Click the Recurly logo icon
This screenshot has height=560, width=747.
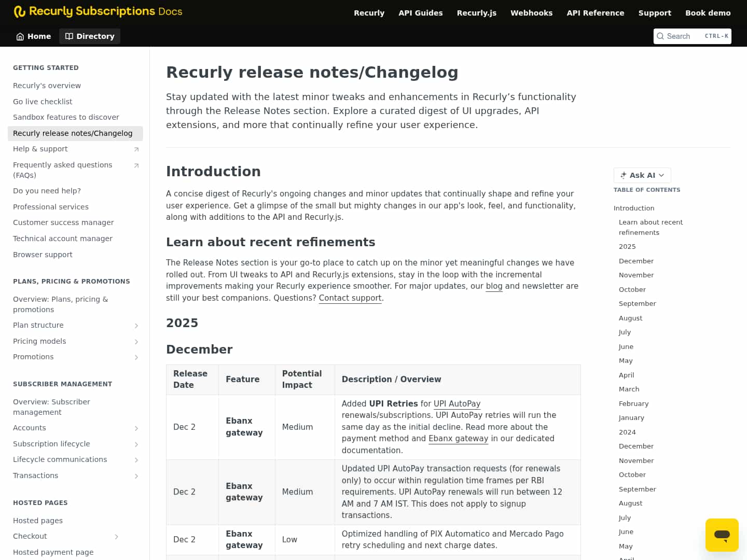(x=20, y=11)
